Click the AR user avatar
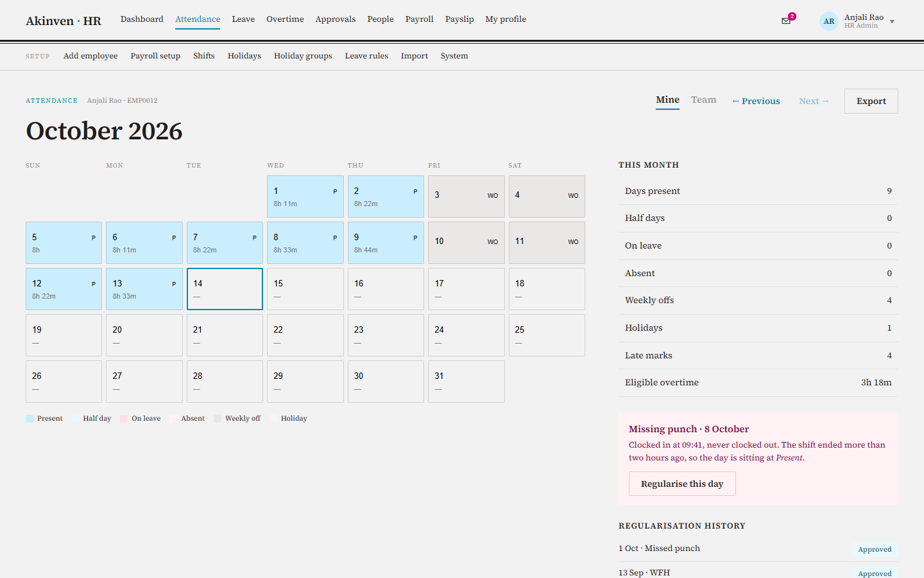Image resolution: width=924 pixels, height=578 pixels. (x=829, y=21)
